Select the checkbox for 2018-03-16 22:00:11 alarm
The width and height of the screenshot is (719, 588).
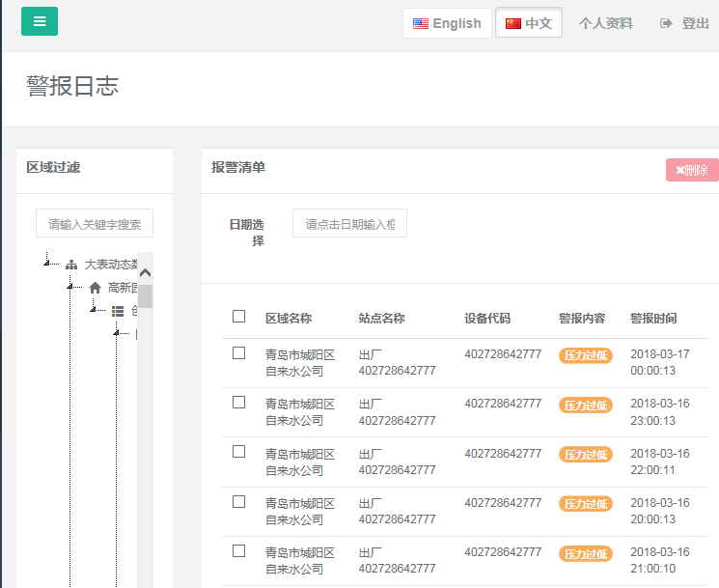(x=239, y=452)
